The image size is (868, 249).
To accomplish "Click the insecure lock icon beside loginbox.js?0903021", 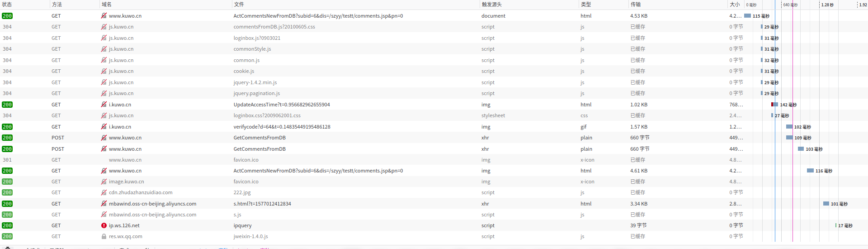I will click(104, 38).
